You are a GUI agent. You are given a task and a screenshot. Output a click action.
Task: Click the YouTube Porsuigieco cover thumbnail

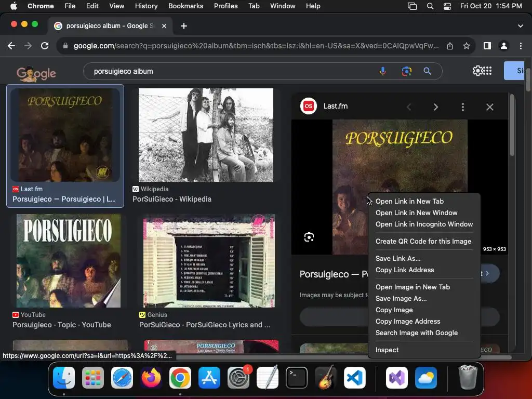(x=69, y=261)
